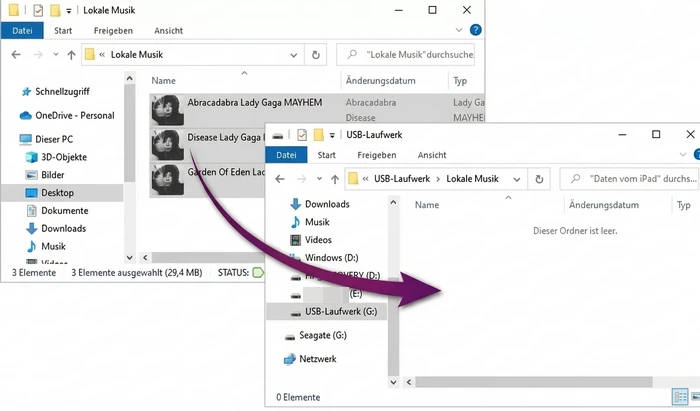Open Freigeben tab in USB-Laufwerk window

[376, 155]
